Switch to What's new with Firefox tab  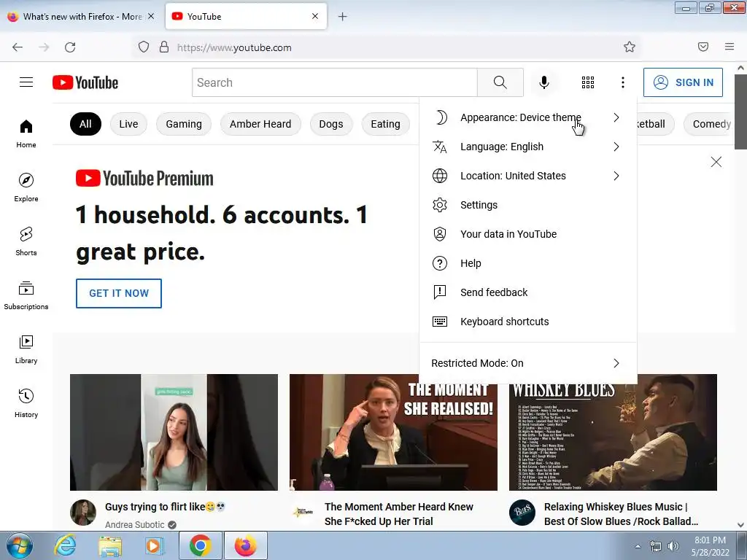point(81,17)
